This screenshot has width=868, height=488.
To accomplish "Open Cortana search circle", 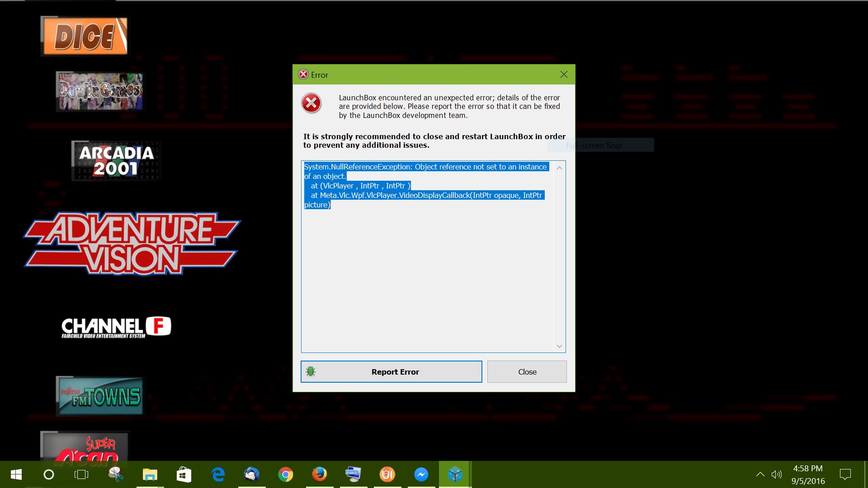I will coord(48,474).
